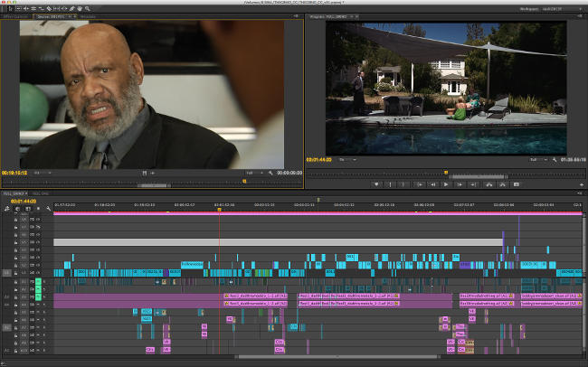This screenshot has width=588, height=367.
Task: Click Go to In in Program monitor
Action: tap(419, 184)
